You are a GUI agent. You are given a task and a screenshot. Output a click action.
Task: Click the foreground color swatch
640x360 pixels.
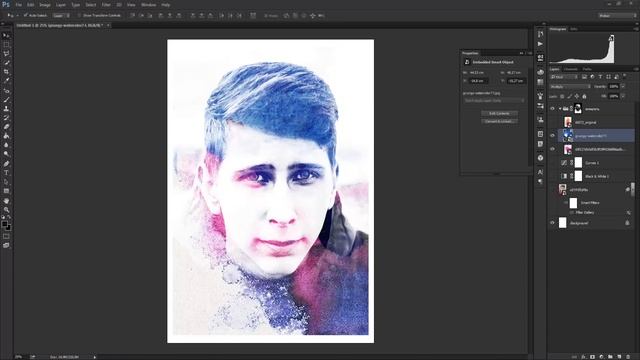click(4, 224)
